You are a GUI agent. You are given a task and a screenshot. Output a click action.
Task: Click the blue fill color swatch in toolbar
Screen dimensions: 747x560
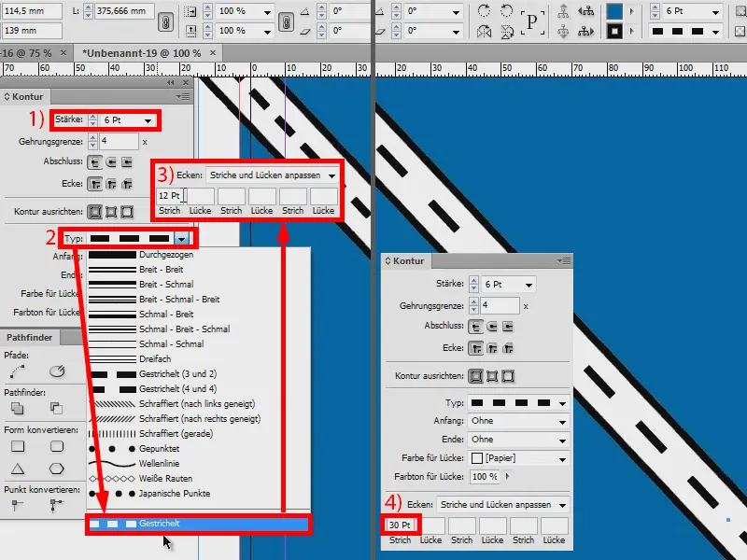coord(614,11)
